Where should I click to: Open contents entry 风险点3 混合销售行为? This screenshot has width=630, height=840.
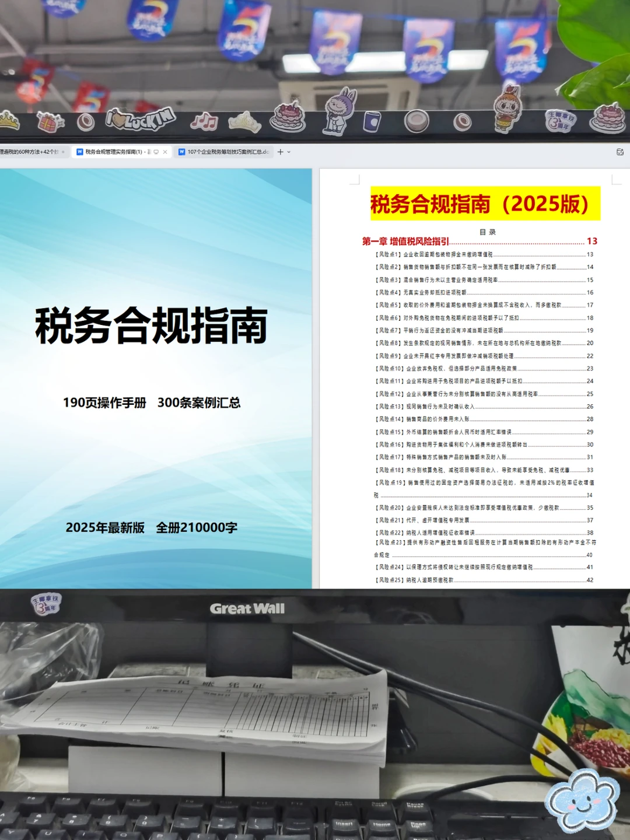[483, 279]
